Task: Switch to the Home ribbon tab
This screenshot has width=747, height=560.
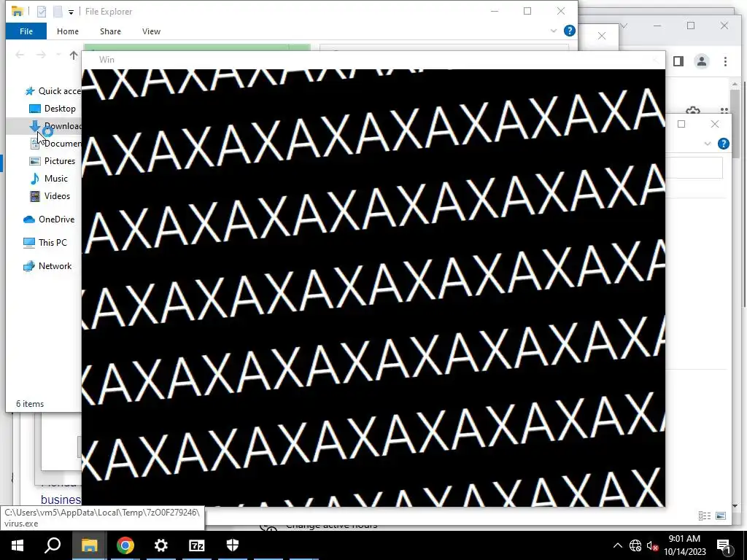Action: point(68,31)
